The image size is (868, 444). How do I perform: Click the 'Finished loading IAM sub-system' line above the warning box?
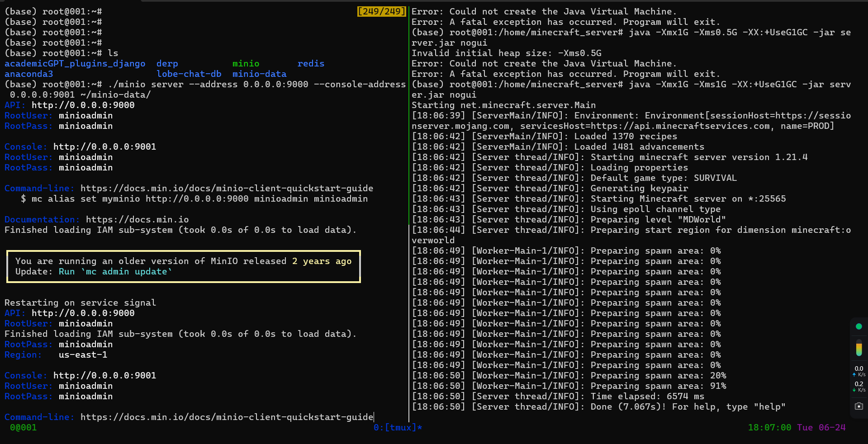point(181,230)
